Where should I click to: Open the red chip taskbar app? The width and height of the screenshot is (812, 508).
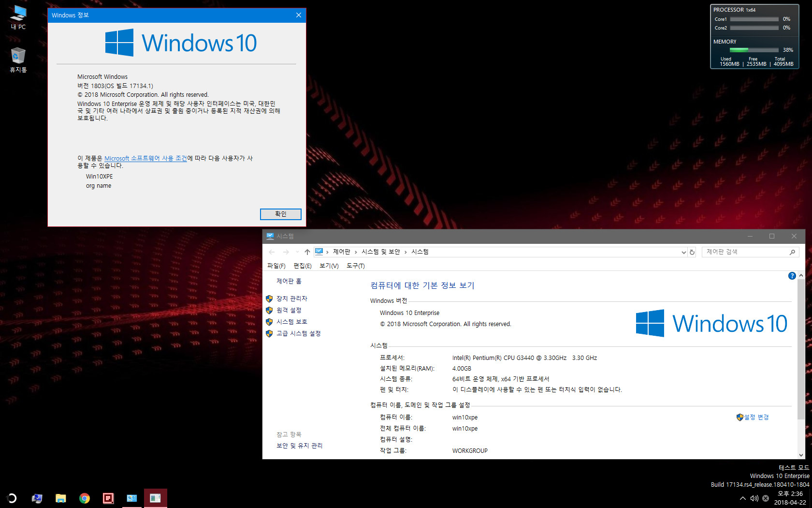[108, 498]
